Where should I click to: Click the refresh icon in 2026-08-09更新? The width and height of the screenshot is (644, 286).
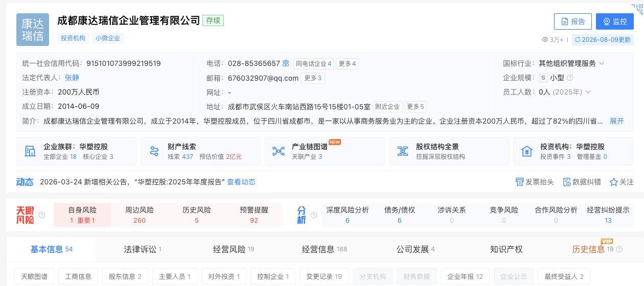click(x=577, y=39)
